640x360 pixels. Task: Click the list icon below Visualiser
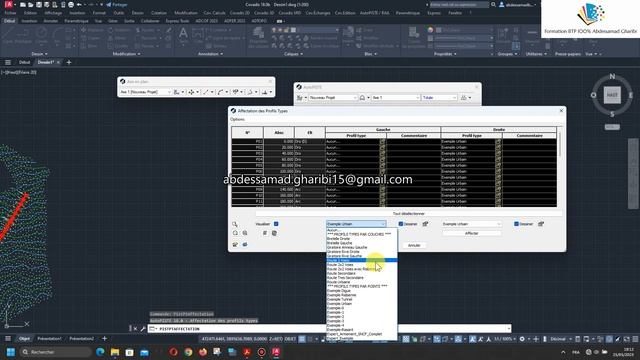point(265,233)
